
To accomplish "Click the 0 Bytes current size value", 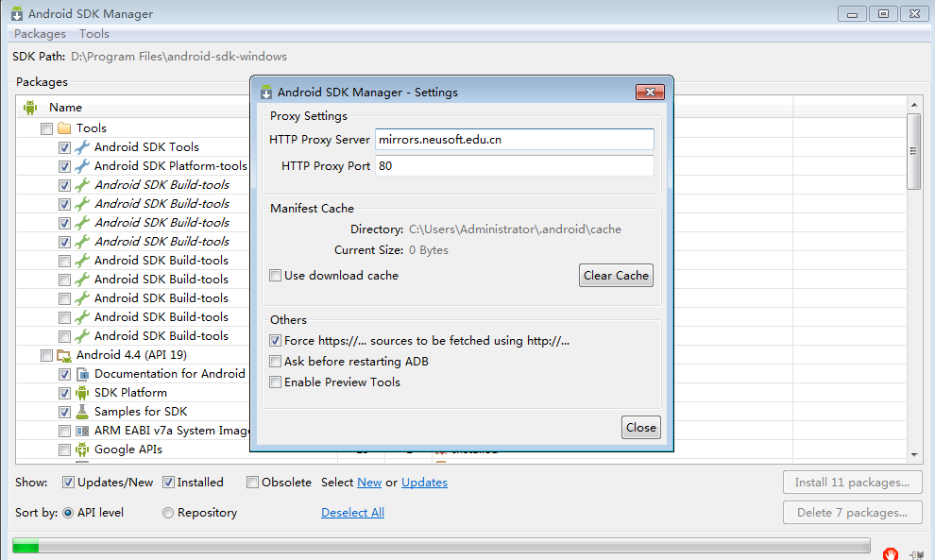I will pyautogui.click(x=429, y=250).
